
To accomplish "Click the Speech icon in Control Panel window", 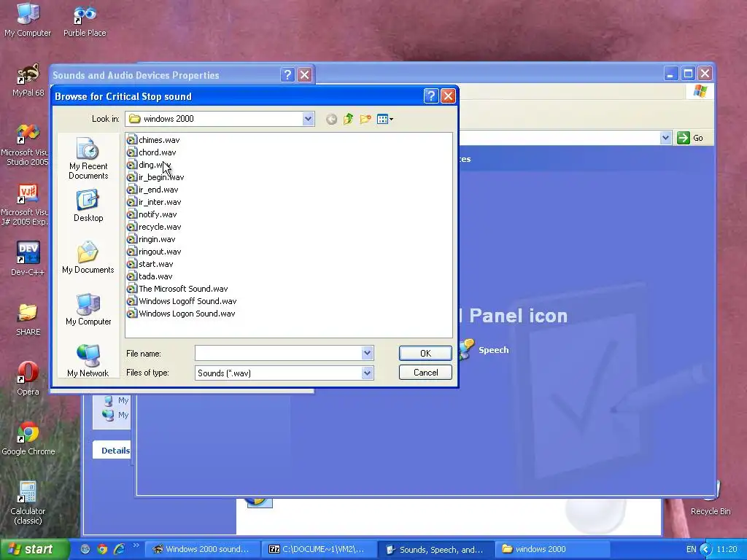I will 484,349.
